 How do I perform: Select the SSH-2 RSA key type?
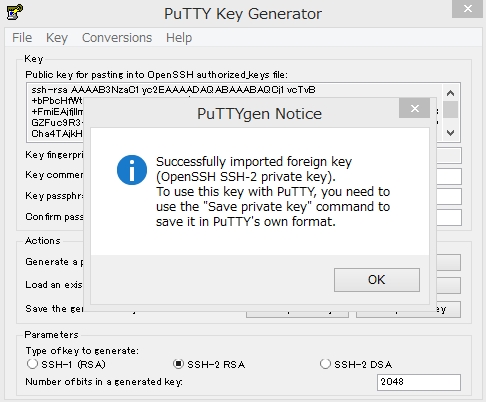178,364
